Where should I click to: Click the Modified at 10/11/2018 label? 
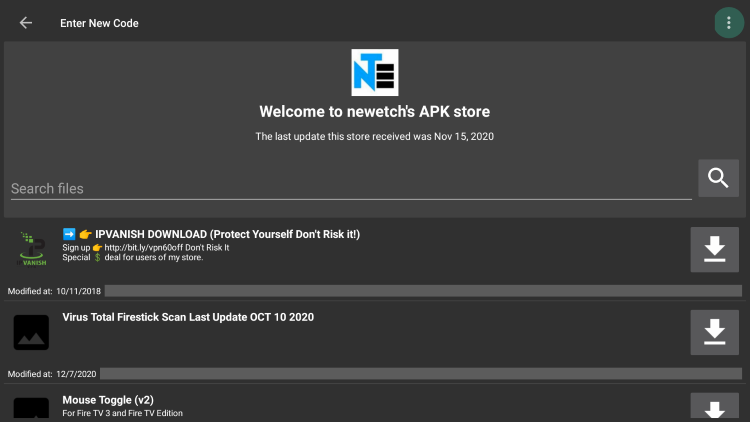54,291
